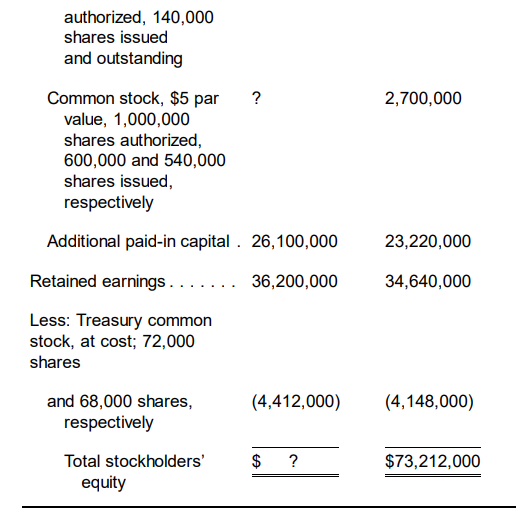Click the 34,640,000 retained earnings amount
Image resolution: width=524 pixels, height=515 pixels.
pos(428,281)
